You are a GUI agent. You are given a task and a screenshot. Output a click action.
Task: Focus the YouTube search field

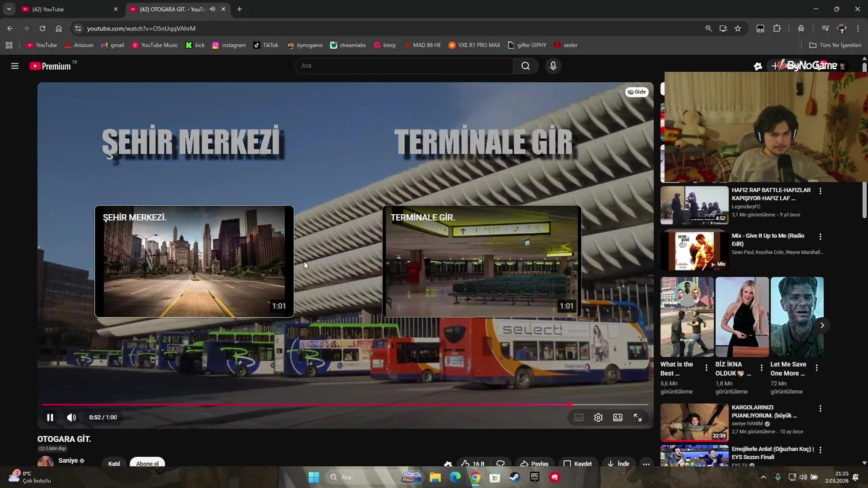click(403, 66)
